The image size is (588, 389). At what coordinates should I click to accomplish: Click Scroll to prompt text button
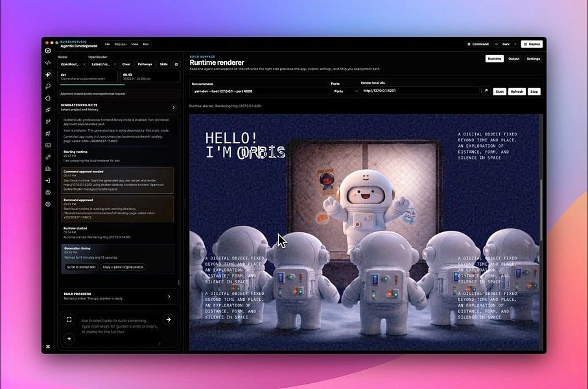click(82, 267)
